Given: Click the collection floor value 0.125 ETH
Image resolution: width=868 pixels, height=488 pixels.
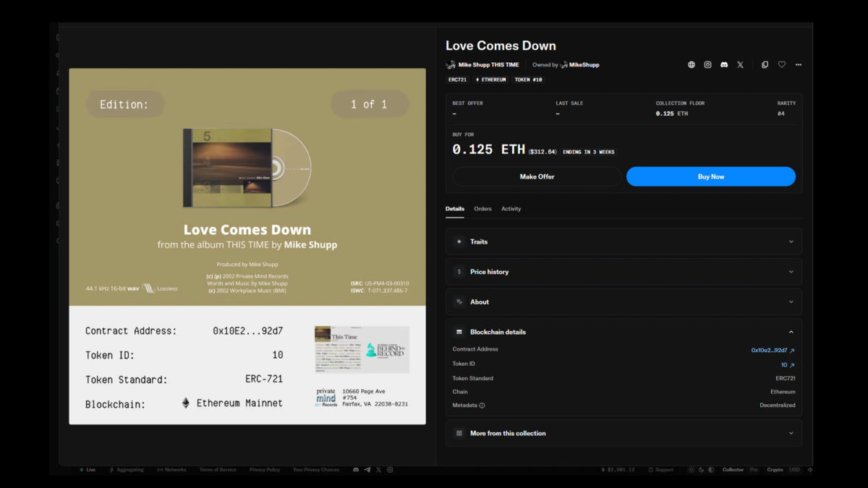Looking at the screenshot, I should [x=672, y=114].
